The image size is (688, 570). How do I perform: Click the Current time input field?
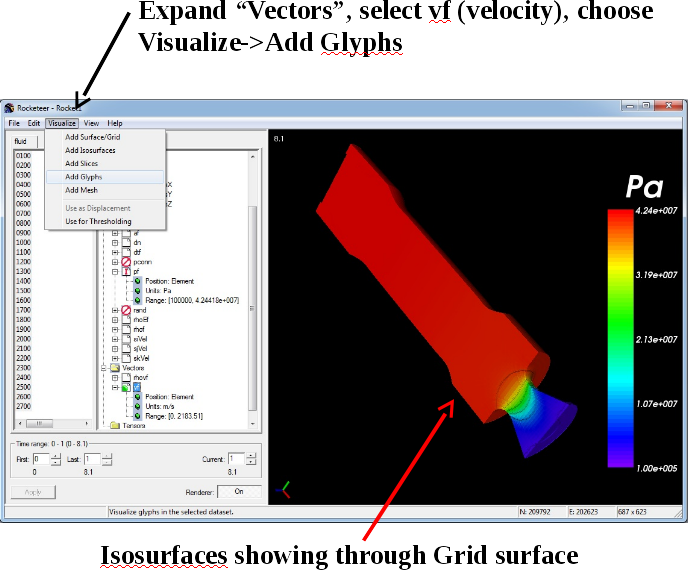pyautogui.click(x=237, y=459)
